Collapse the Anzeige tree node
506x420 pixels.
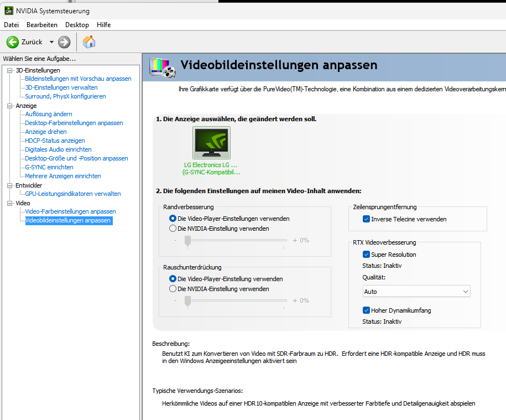coord(10,106)
